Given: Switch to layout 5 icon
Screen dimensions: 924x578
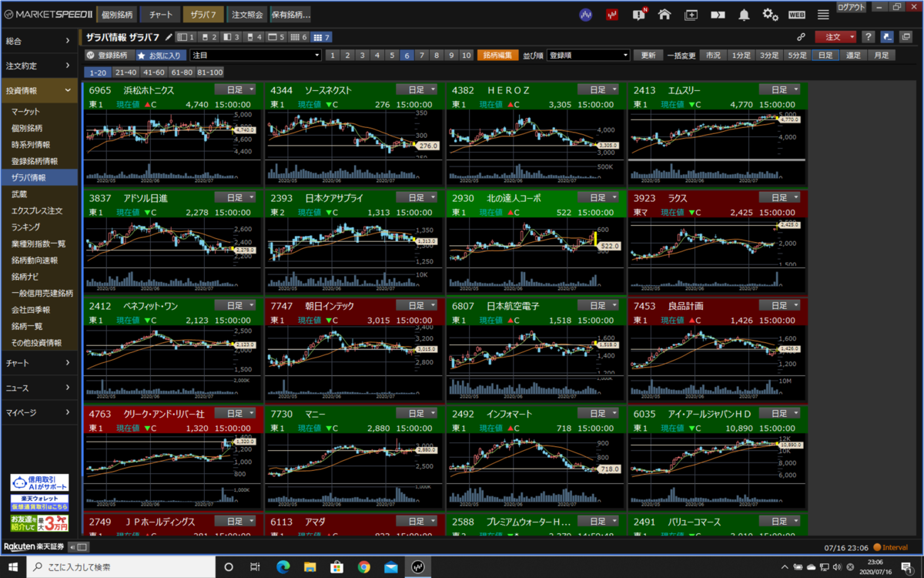Looking at the screenshot, I should pos(276,37).
